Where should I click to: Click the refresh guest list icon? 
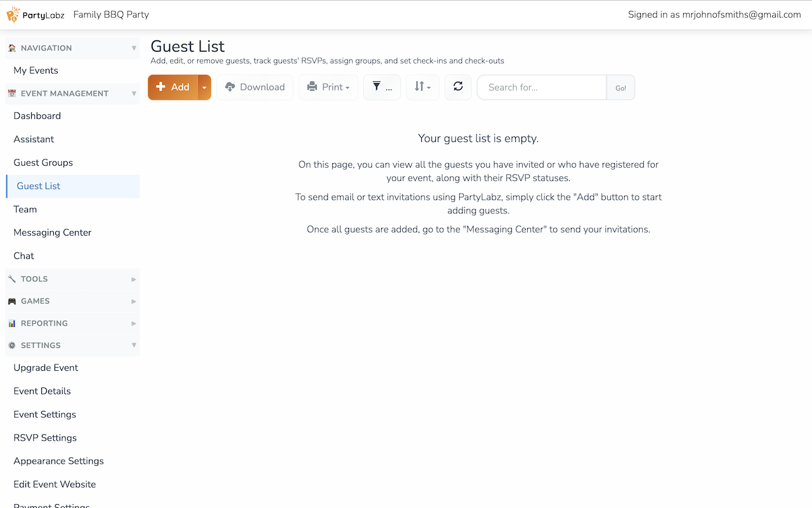pos(458,87)
